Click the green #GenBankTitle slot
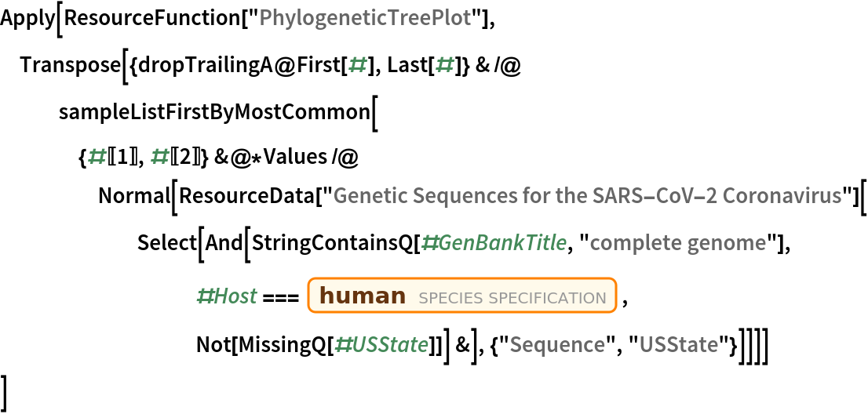The width and height of the screenshot is (868, 414). [x=494, y=242]
